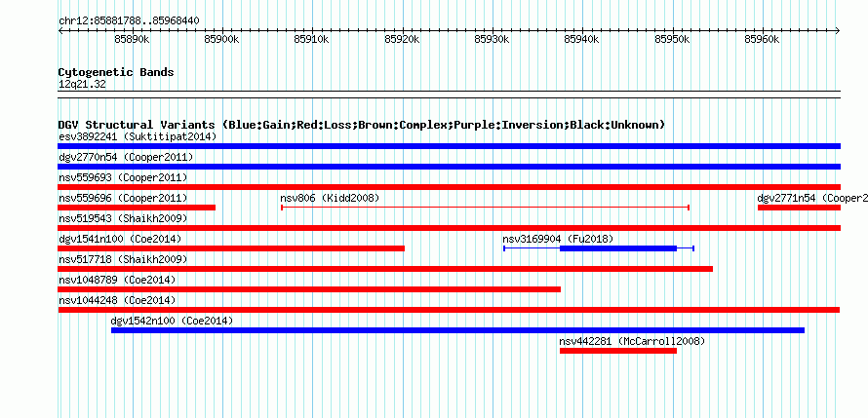Click the 85900k ruler tick label
The image size is (868, 418).
(x=221, y=39)
